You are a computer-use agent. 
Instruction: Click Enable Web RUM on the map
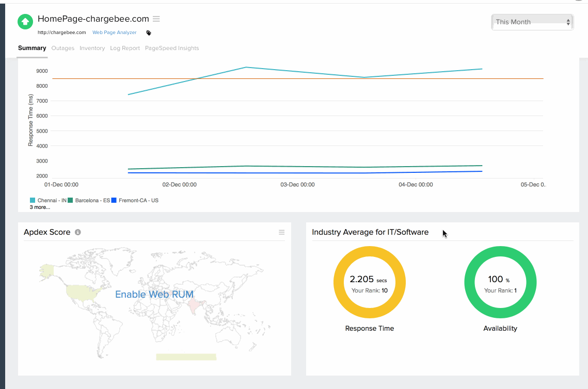tap(154, 295)
